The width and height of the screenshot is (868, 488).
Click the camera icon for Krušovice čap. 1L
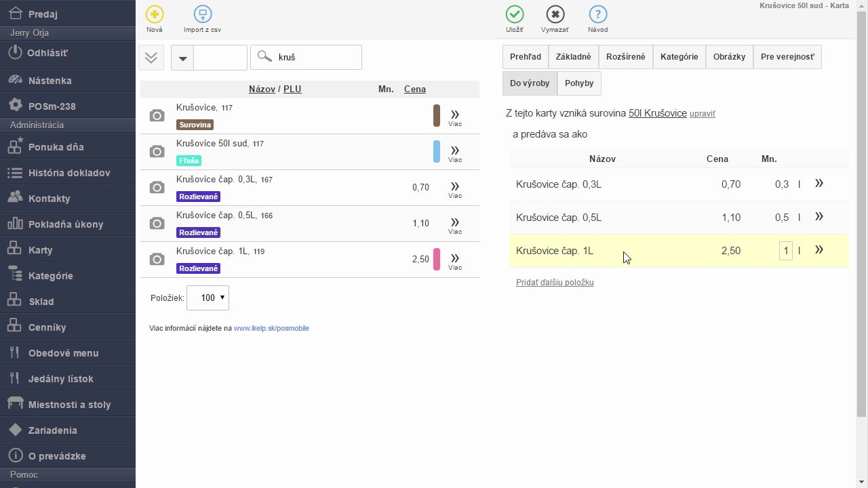coord(157,260)
